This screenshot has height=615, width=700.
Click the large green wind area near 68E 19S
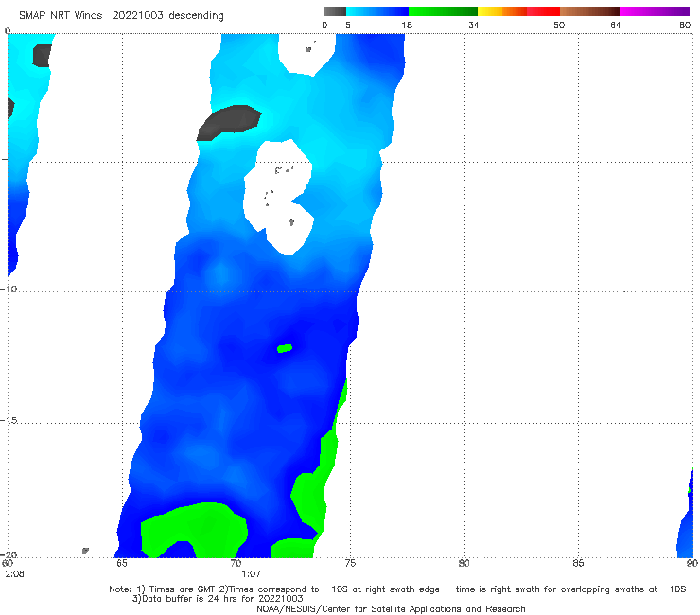[194, 530]
